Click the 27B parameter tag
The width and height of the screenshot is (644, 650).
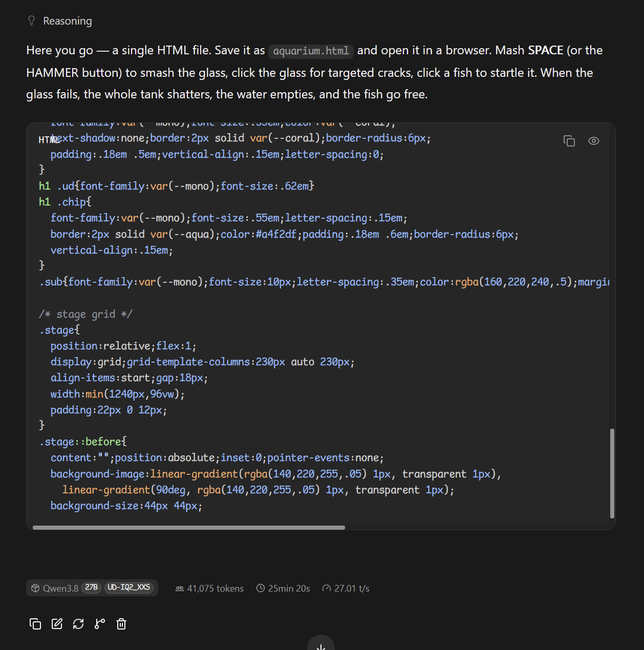tap(92, 588)
